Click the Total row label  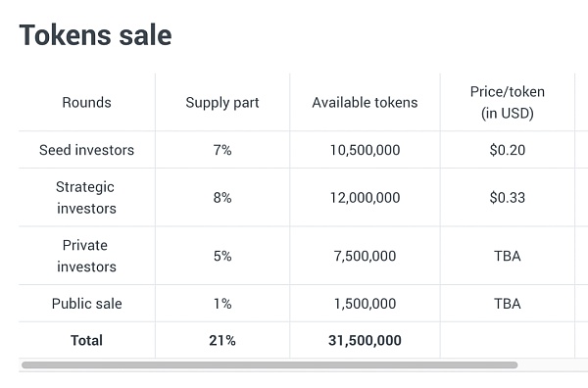(86, 340)
